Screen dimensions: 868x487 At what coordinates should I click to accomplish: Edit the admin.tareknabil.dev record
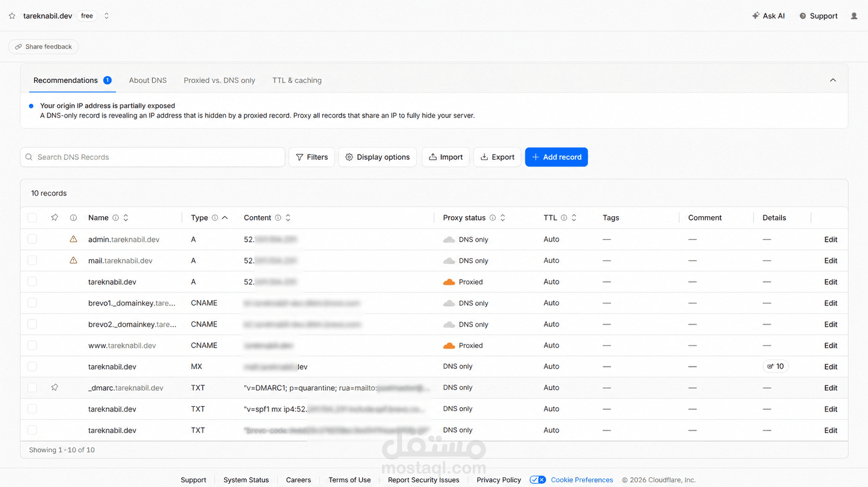click(831, 240)
